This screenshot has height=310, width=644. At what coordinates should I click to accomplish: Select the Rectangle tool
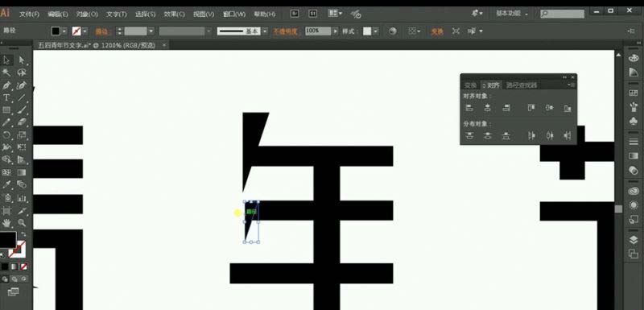(x=6, y=110)
